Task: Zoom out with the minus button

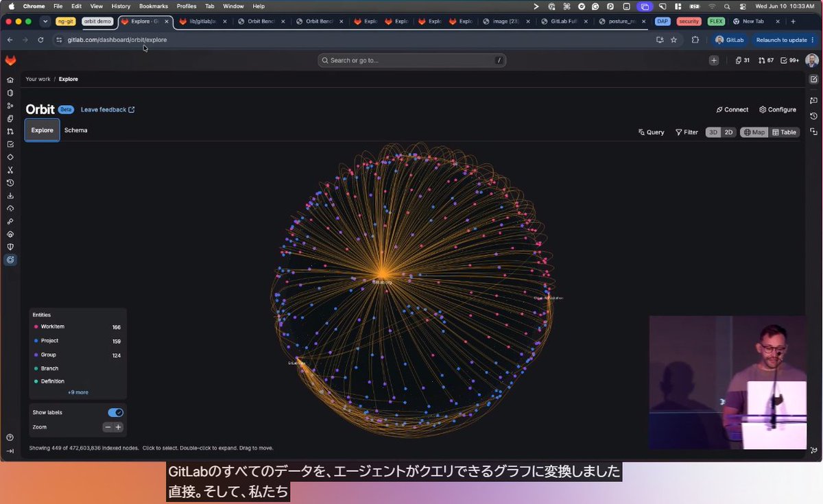Action: [108, 427]
